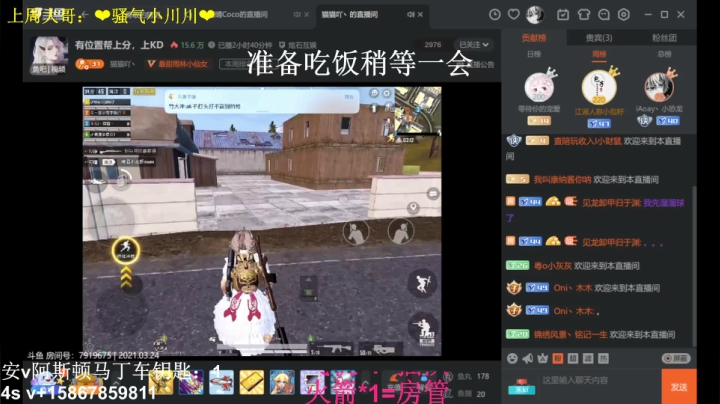The height and width of the screenshot is (404, 720).
Task: Open the user profile avatar in title bar
Action: click(x=535, y=15)
